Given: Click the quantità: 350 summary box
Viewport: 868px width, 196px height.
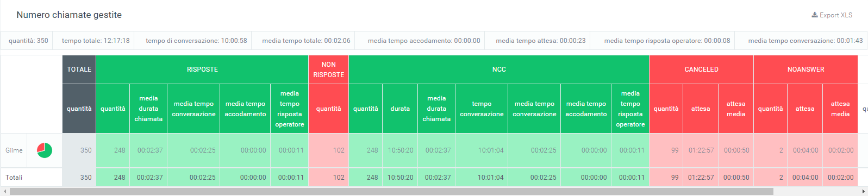Looking at the screenshot, I should pos(28,41).
